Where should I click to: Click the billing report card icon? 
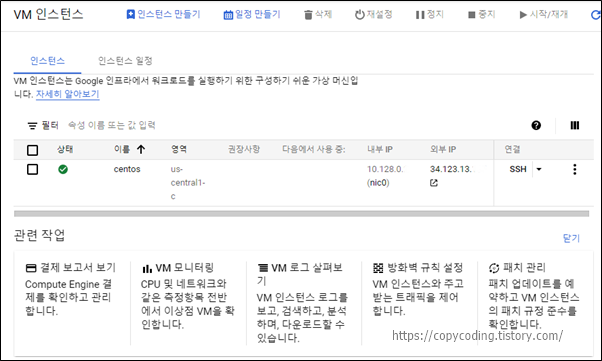point(31,268)
